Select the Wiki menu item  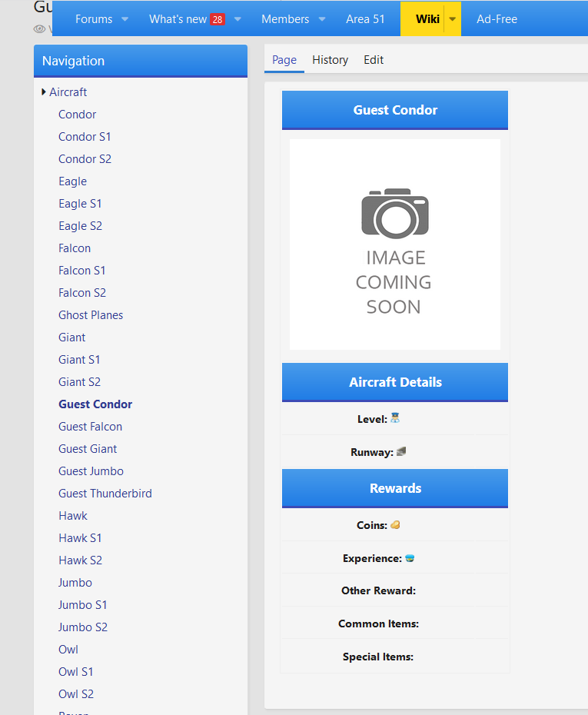click(427, 19)
